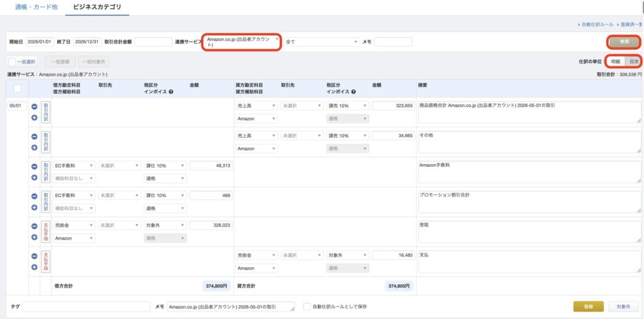Click the プロモーション割引合計 description box
Viewport: 644px width, 319px height.
(530, 202)
